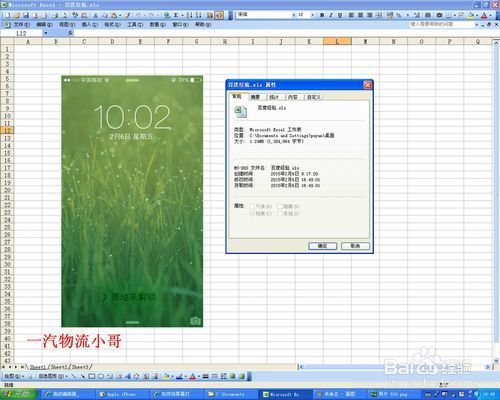
Task: Click 取消 button in properties dialog
Action: [355, 246]
